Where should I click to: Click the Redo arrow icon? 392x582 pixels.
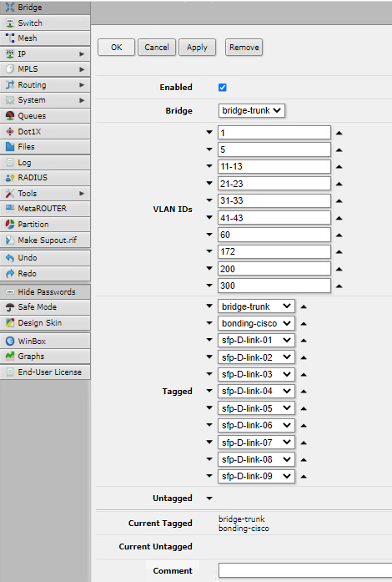click(x=10, y=274)
